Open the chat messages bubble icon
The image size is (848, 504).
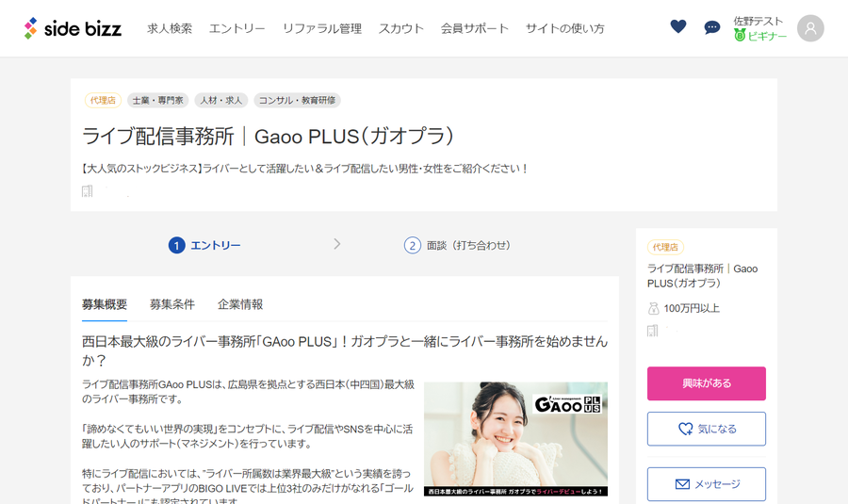tap(711, 27)
